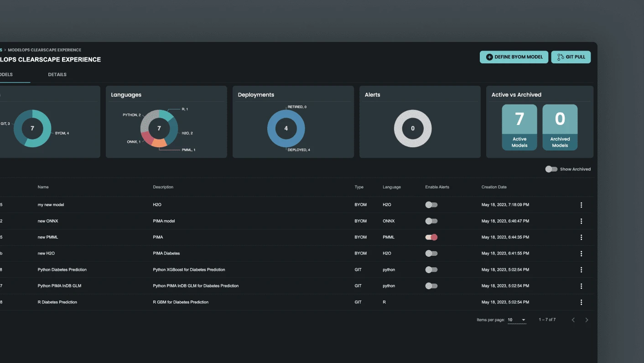The height and width of the screenshot is (363, 644).
Task: Enable alerts for my new model
Action: pyautogui.click(x=431, y=205)
